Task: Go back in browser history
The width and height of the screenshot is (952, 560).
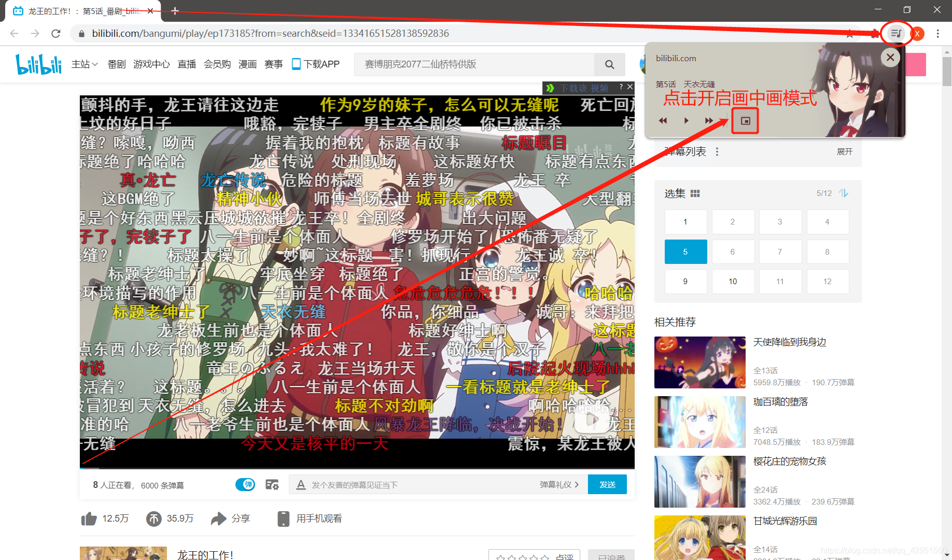Action: click(14, 34)
